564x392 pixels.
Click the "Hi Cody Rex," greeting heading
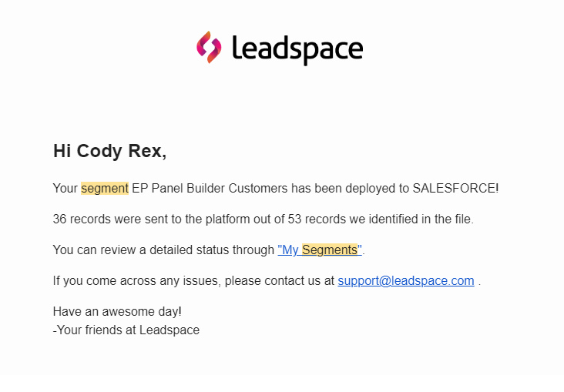109,151
